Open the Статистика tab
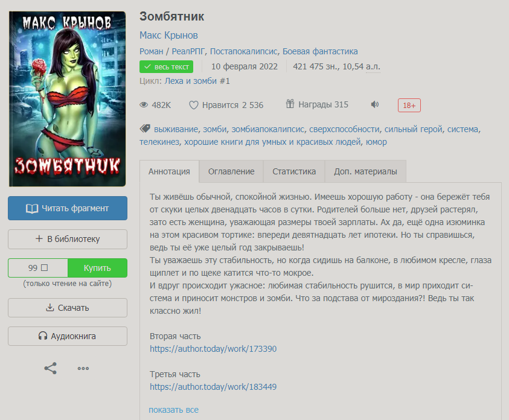The width and height of the screenshot is (509, 420). pos(294,171)
